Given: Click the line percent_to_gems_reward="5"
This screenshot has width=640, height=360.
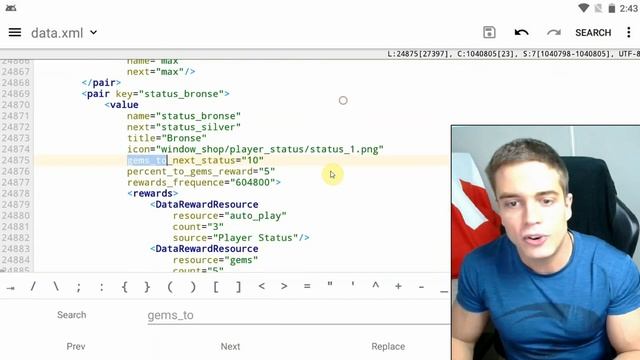Looking at the screenshot, I should [x=201, y=171].
